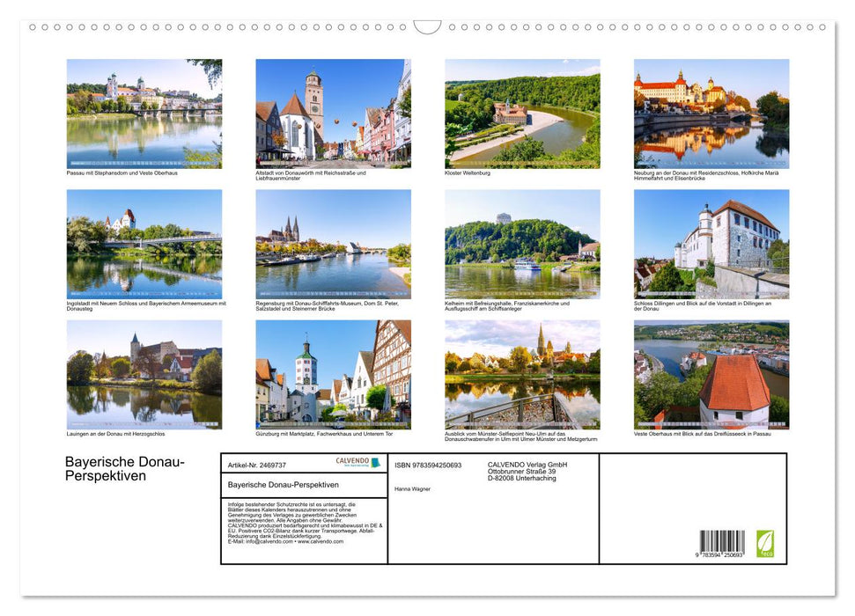Screen dimensions: 855x616
Task: Open the Günzburg Marktplatz photo
Action: coord(333,375)
